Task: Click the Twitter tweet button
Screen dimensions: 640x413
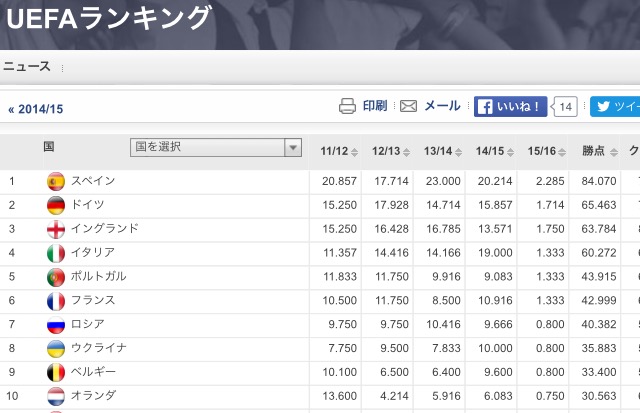Action: click(614, 106)
